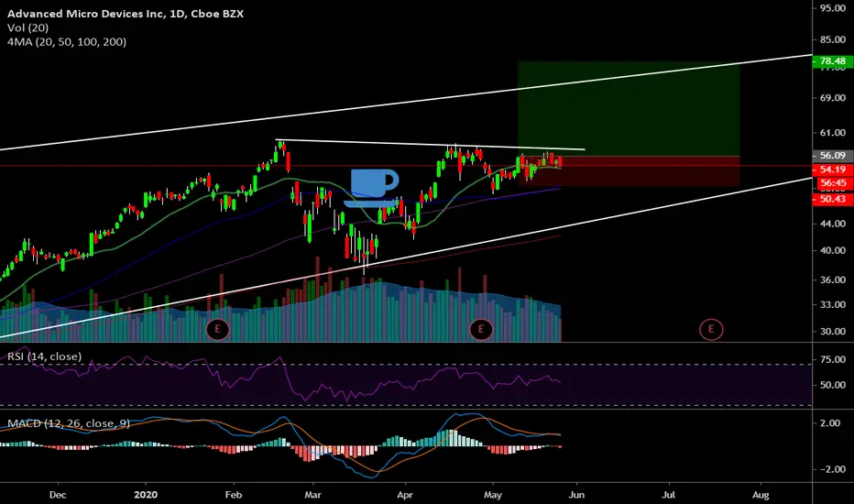Click the February earnings 'E' marker
The height and width of the screenshot is (504, 854).
pyautogui.click(x=217, y=329)
